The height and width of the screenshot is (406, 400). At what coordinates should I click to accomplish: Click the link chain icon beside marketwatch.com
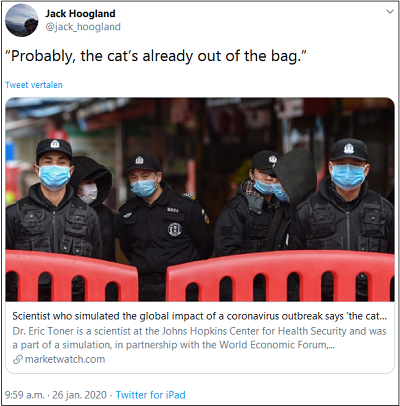(x=18, y=359)
